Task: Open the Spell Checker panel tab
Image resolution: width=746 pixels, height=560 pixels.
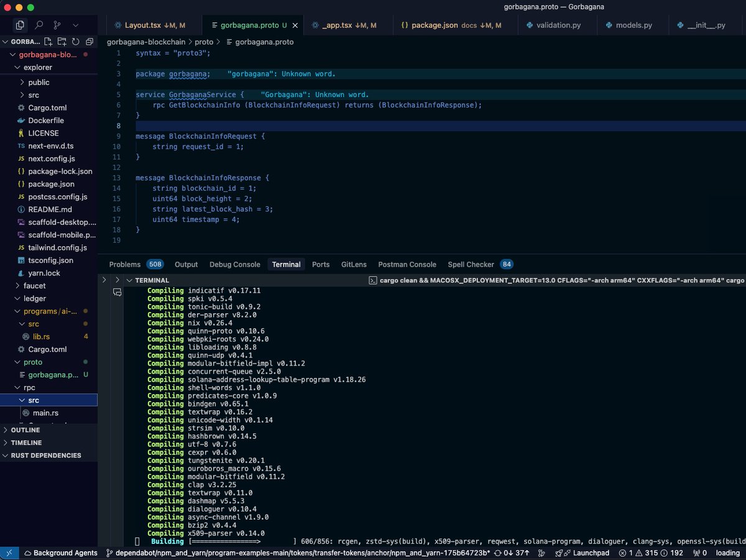Action: tap(480, 264)
